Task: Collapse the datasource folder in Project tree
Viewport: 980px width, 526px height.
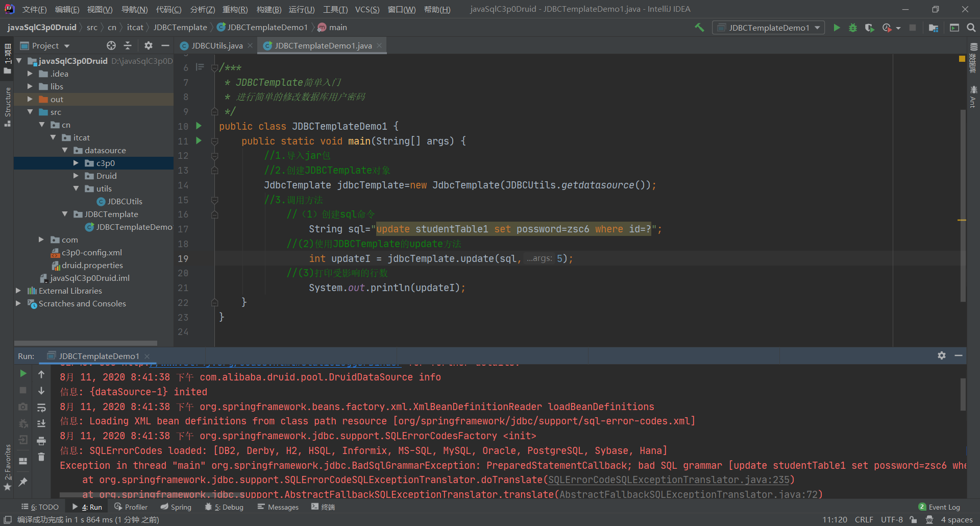Action: click(65, 150)
